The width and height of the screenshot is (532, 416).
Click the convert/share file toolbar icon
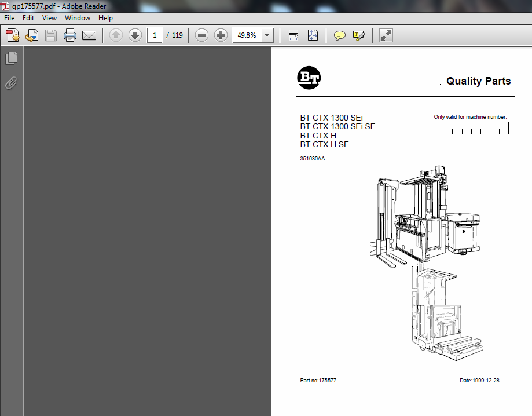click(x=32, y=35)
